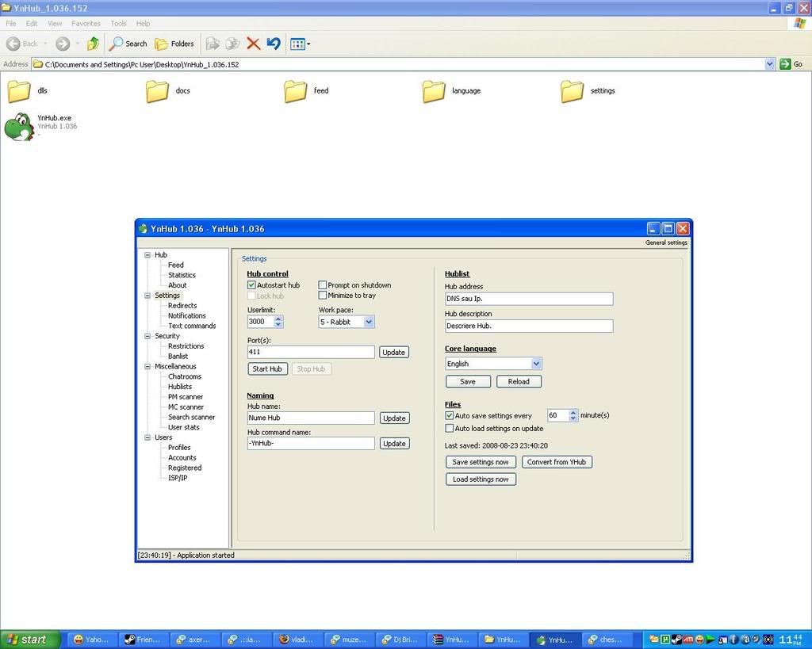Click Load settings now
Screen dimensions: 812x649
[481, 479]
